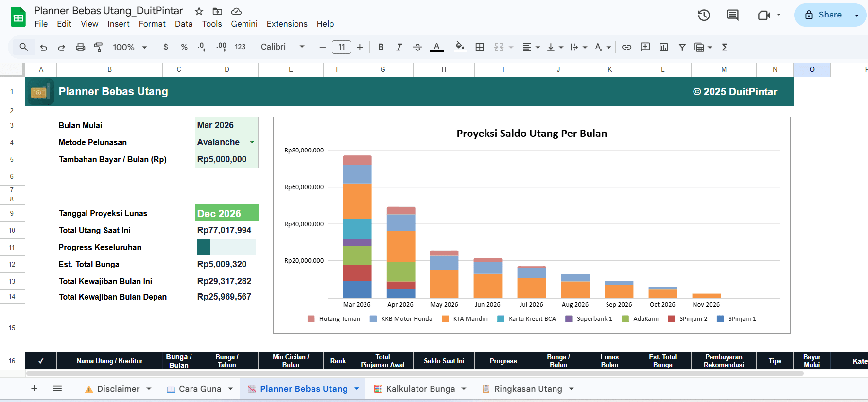Open vertical align dropdown
This screenshot has width=868, height=402.
tap(555, 47)
